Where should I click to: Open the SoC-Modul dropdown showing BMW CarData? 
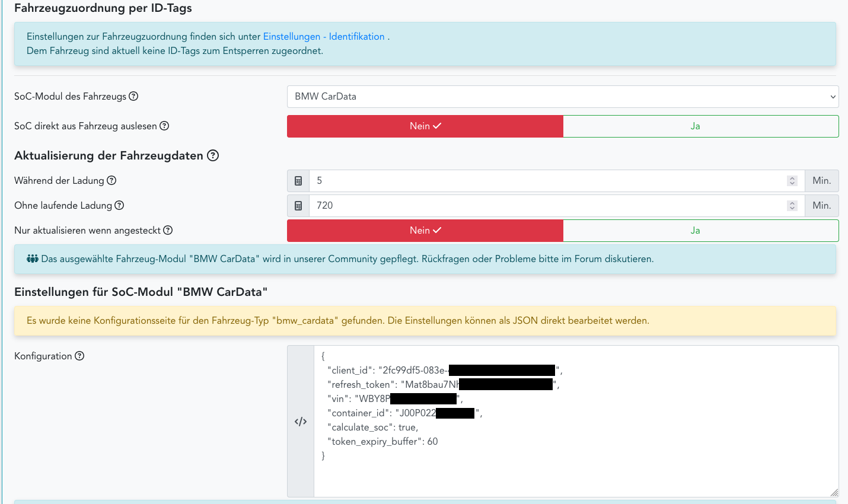coord(562,97)
